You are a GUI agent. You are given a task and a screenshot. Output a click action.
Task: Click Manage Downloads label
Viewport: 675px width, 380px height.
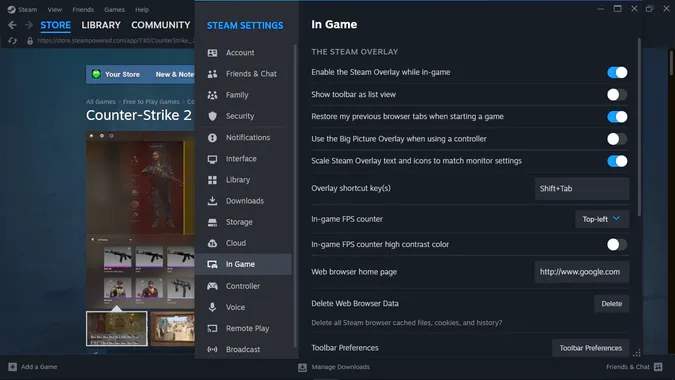coord(341,367)
